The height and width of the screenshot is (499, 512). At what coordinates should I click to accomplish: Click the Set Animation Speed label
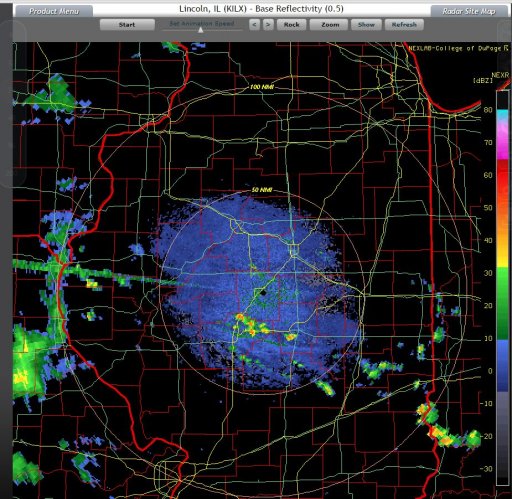pos(202,23)
